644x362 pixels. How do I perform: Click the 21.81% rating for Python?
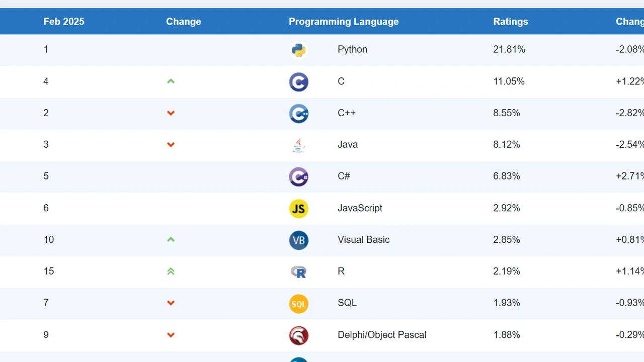(509, 49)
